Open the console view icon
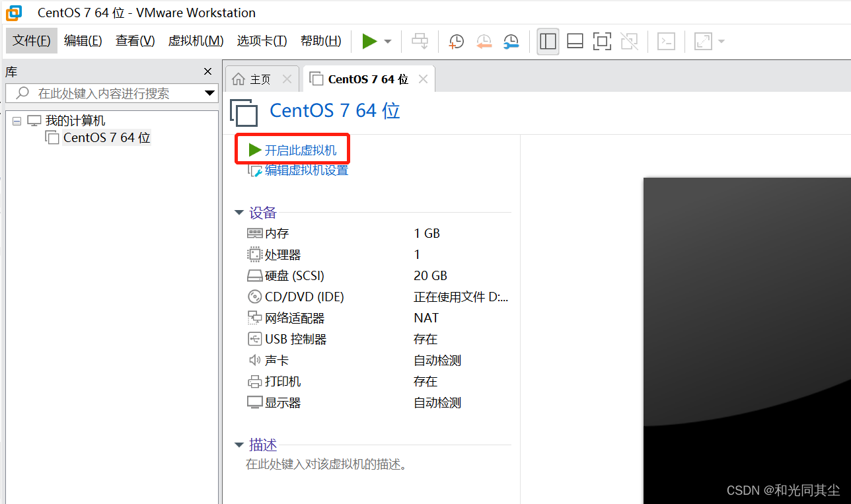 coord(667,42)
